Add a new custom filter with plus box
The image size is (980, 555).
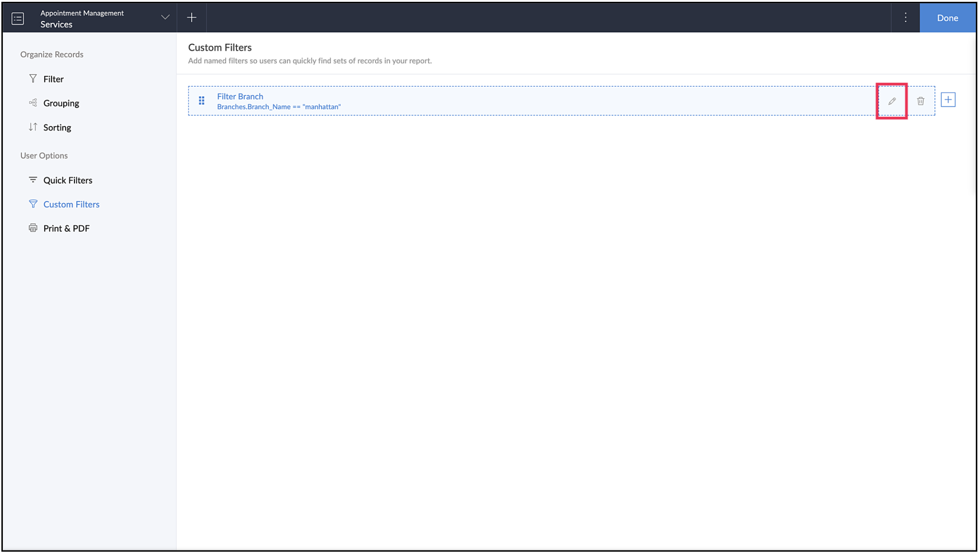click(x=948, y=100)
